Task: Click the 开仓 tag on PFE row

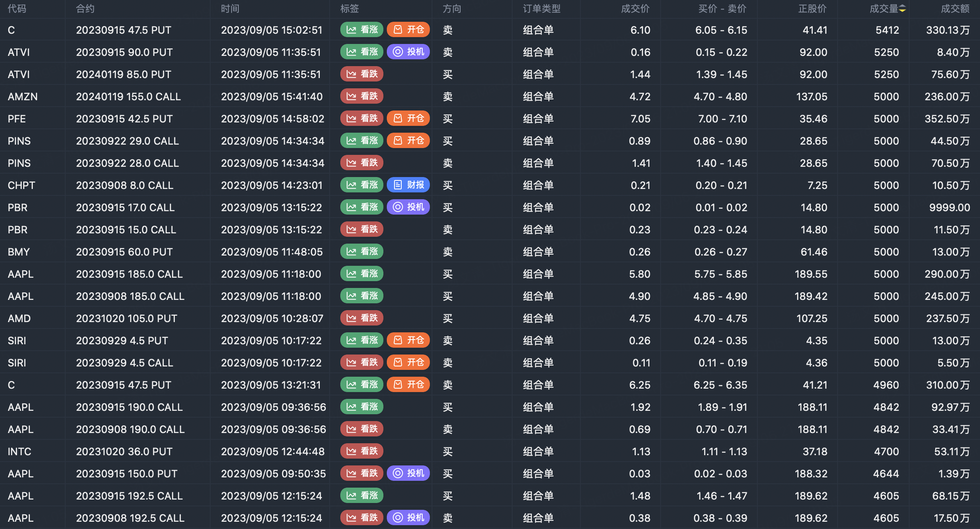Action: (x=408, y=119)
